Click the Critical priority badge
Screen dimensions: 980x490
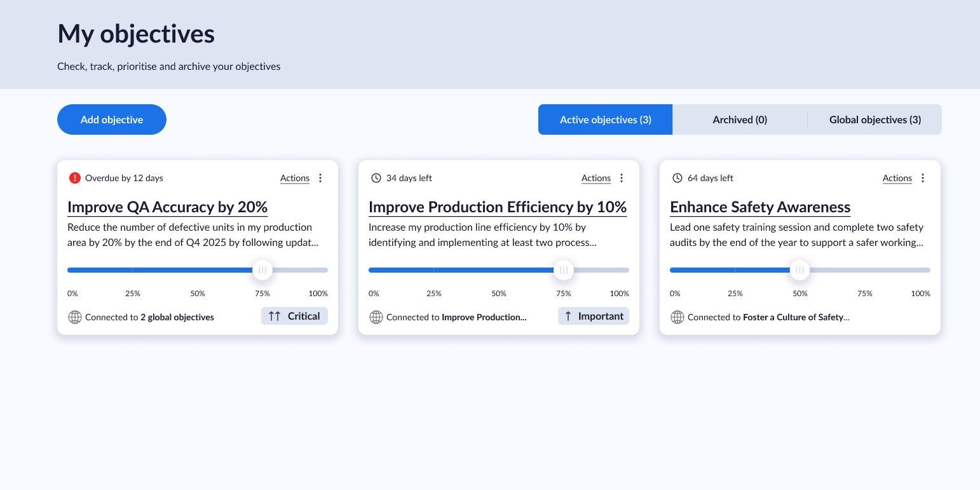point(294,316)
